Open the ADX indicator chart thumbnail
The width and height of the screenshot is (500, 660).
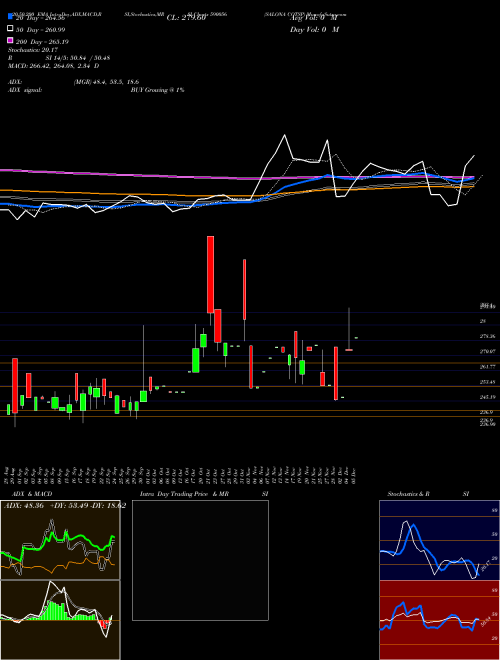coord(60,540)
